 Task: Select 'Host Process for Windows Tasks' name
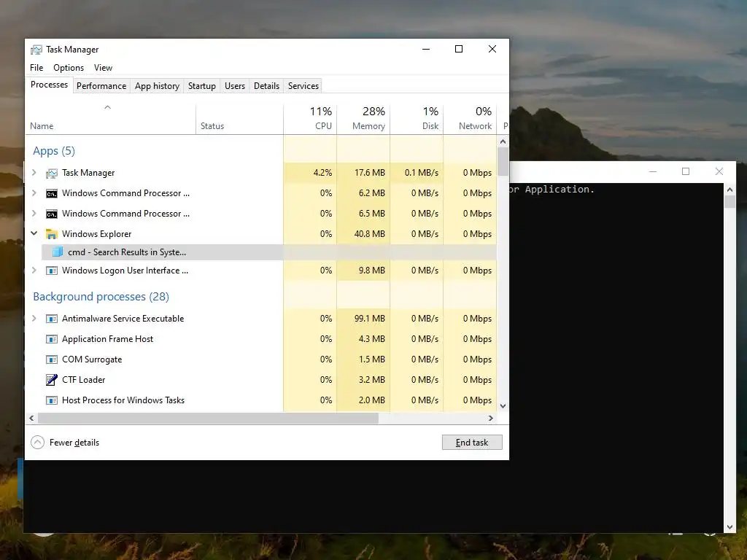[x=123, y=400]
